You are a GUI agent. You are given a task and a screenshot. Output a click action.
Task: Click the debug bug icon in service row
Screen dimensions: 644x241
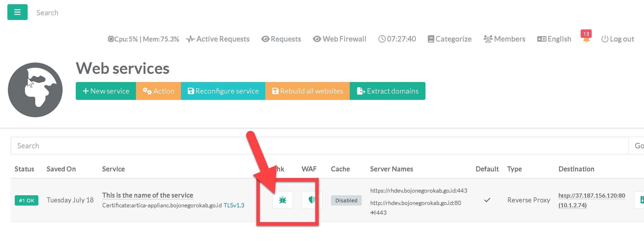pyautogui.click(x=282, y=200)
